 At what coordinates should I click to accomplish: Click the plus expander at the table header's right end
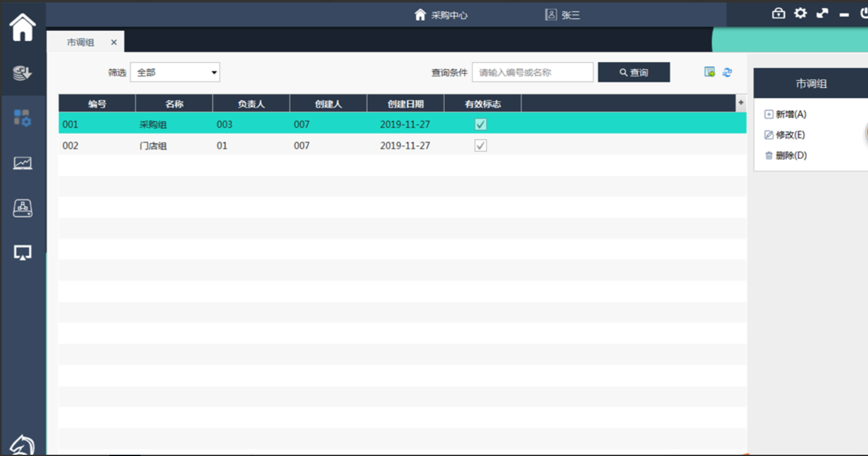741,103
